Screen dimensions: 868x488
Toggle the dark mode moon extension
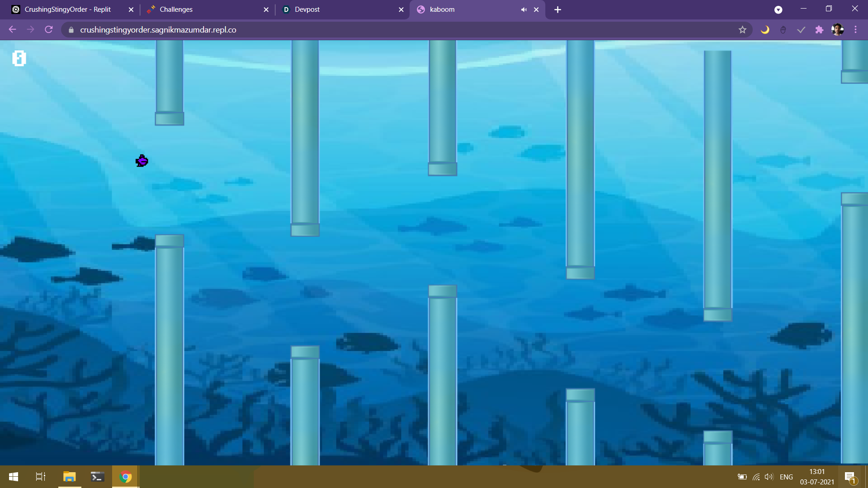(765, 30)
